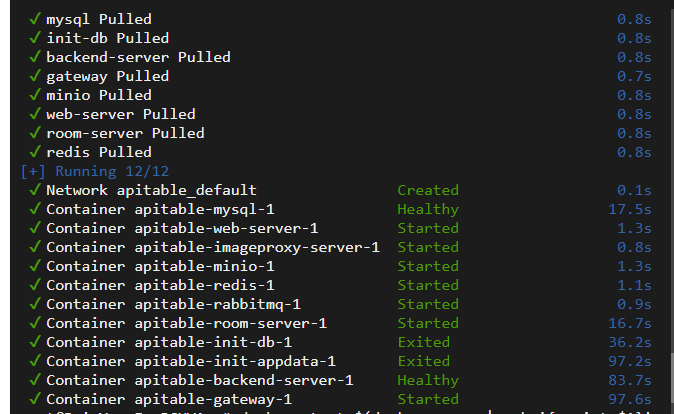
Task: Click the Created status of the network
Action: tap(428, 190)
